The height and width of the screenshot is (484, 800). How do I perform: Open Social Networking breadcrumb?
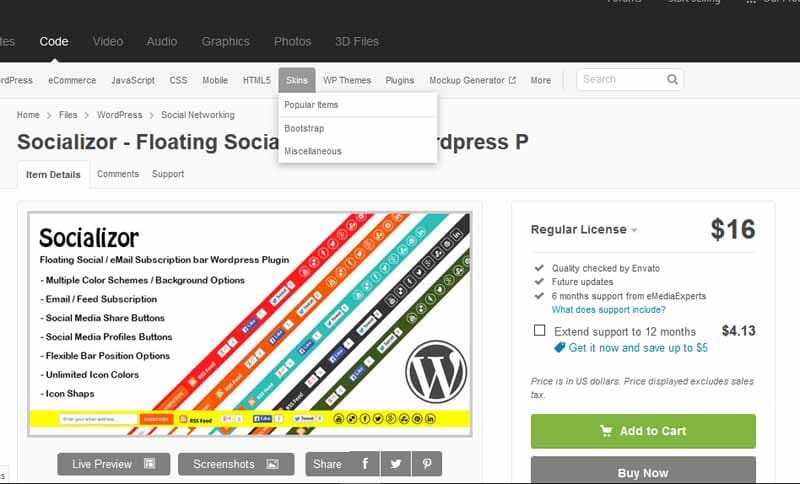pyautogui.click(x=198, y=115)
